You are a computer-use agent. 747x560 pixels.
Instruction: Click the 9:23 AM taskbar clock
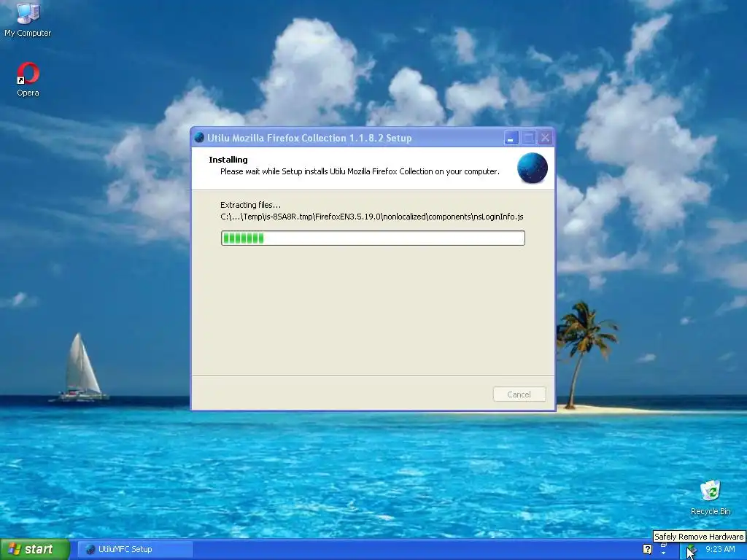click(720, 549)
